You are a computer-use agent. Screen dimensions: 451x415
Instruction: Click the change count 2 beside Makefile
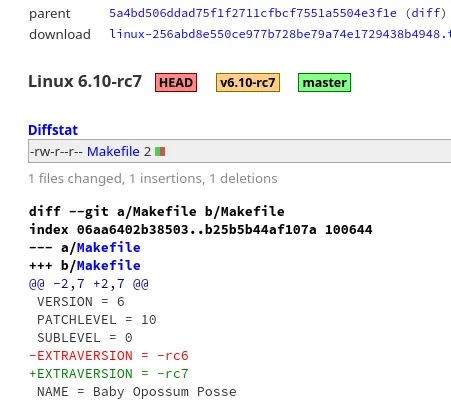tap(147, 152)
